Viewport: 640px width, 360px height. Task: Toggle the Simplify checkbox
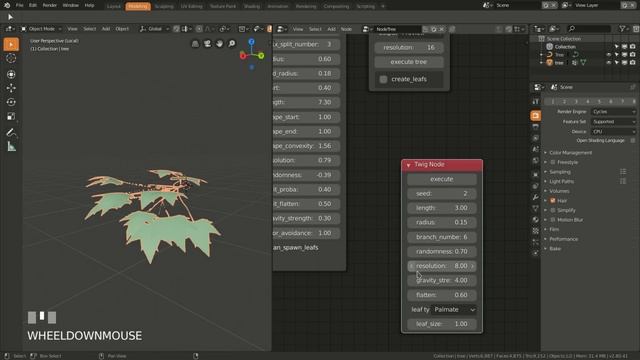coord(553,210)
